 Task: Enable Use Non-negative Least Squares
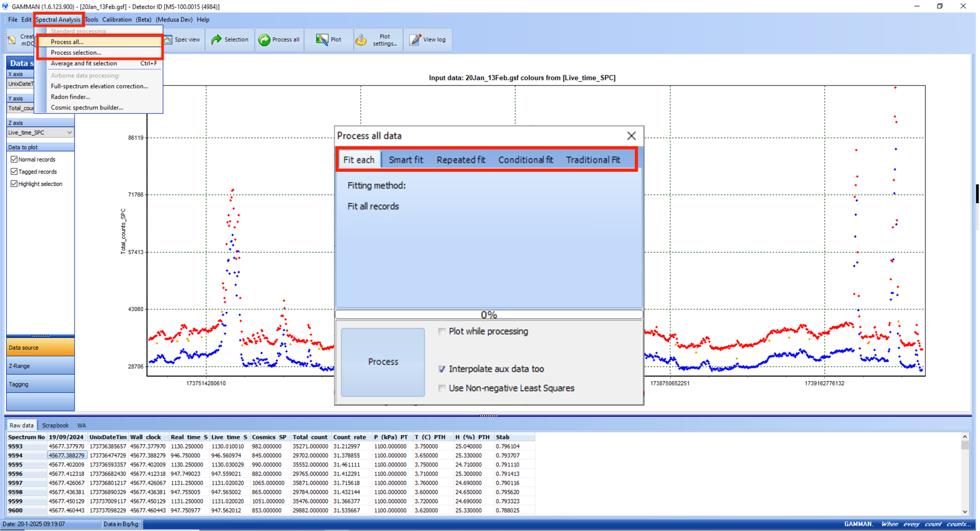[x=442, y=388]
